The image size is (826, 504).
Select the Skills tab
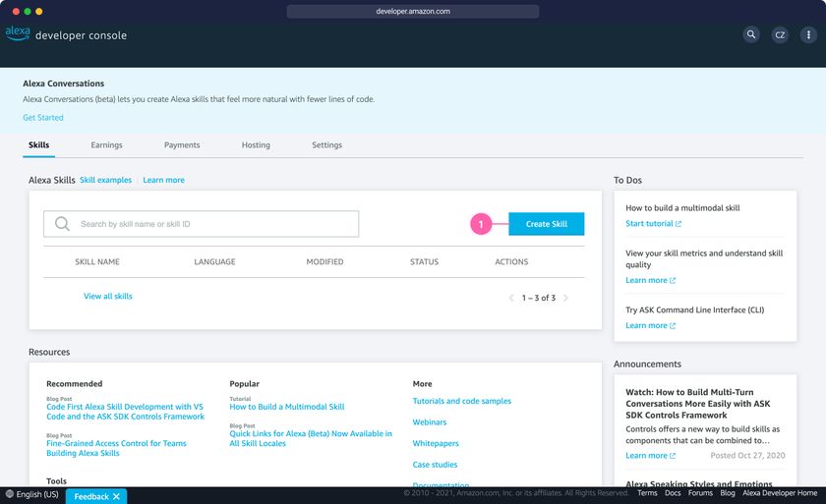38,144
